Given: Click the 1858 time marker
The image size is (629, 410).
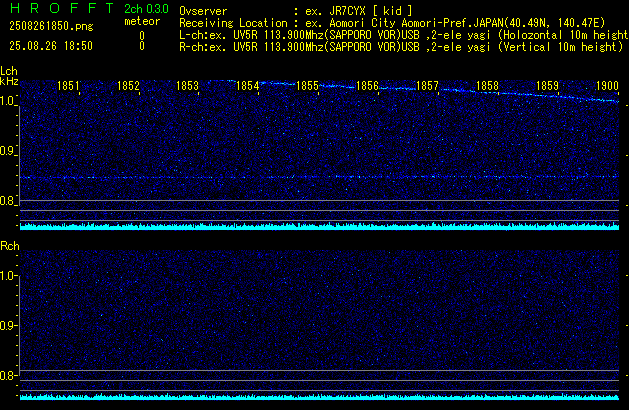Looking at the screenshot, I should (x=487, y=86).
